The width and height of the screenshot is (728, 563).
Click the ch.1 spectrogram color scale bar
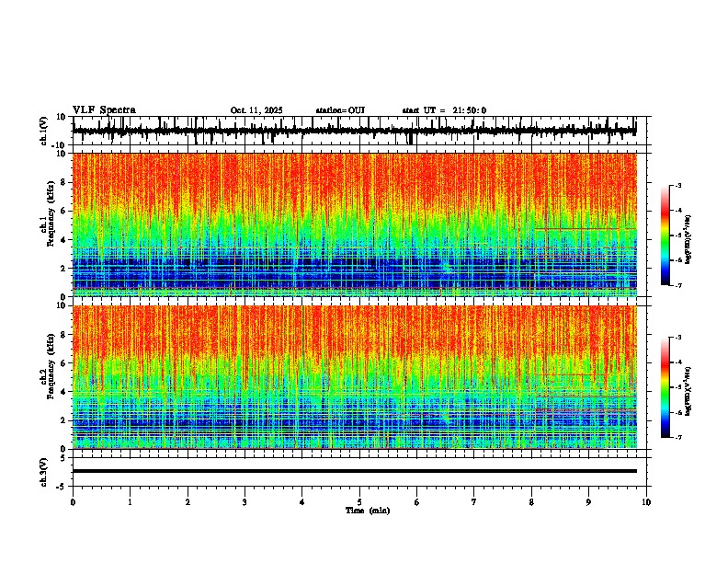pyautogui.click(x=665, y=236)
